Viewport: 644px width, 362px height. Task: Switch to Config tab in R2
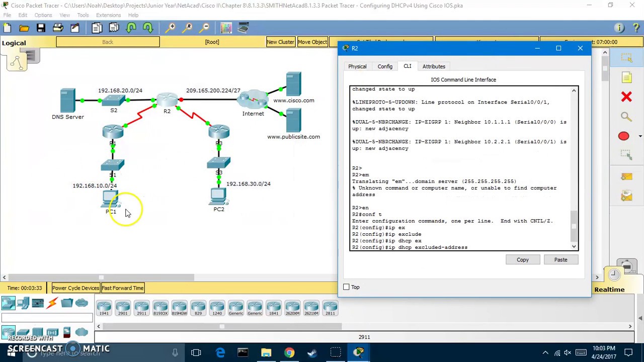385,66
